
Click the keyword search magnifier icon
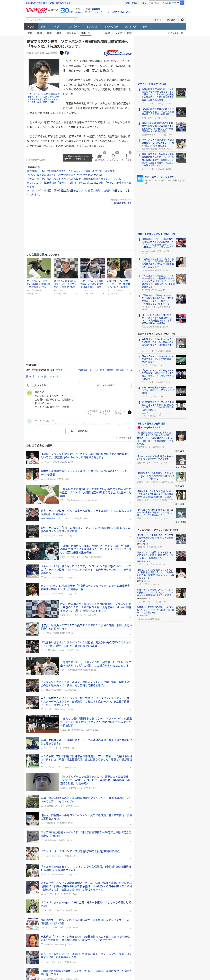75,20
